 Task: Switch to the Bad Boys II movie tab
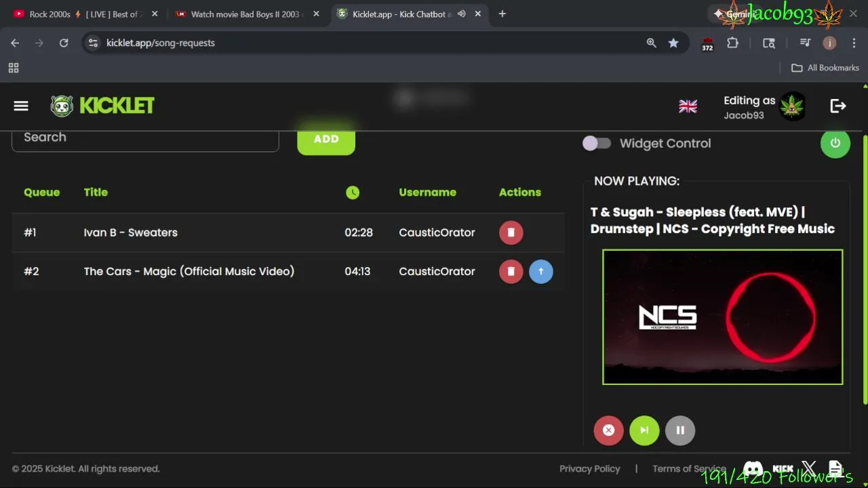coord(245,14)
